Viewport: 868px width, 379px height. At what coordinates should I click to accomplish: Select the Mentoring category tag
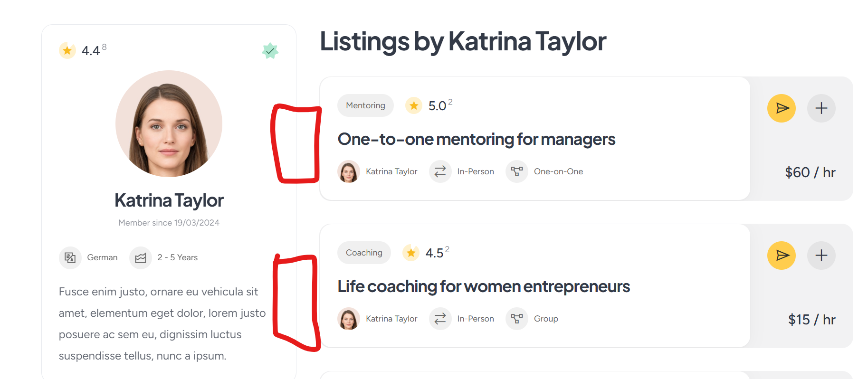click(365, 105)
